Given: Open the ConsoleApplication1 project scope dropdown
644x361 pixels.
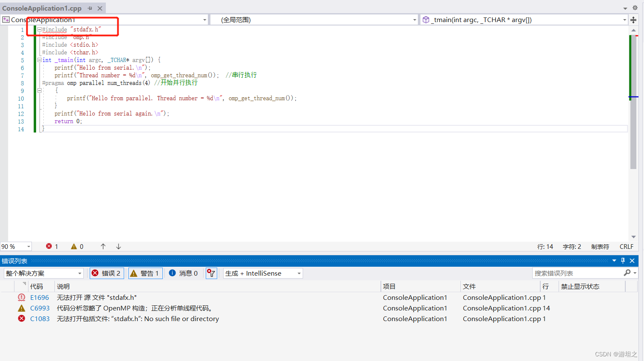Looking at the screenshot, I should 204,20.
